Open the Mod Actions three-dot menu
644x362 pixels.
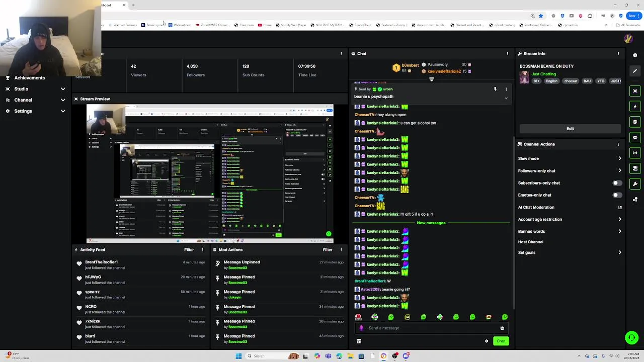(x=341, y=250)
